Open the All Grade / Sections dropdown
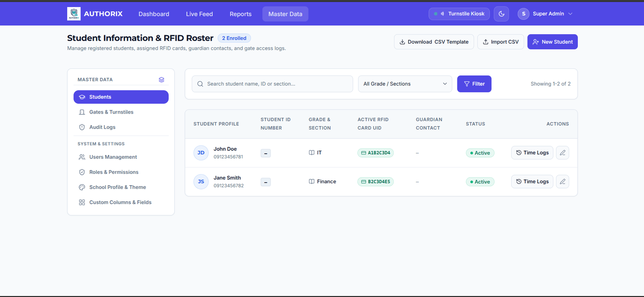This screenshot has width=644, height=297. click(x=405, y=84)
